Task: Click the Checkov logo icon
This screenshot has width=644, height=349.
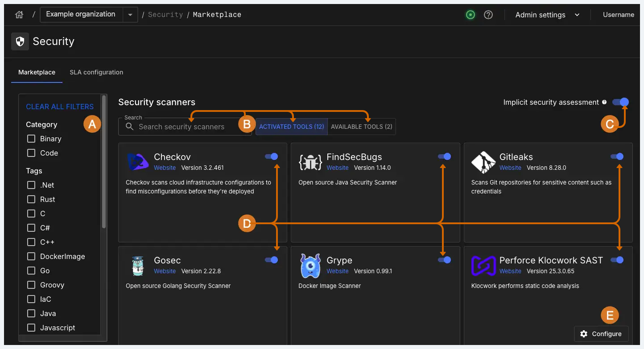Action: coord(137,162)
